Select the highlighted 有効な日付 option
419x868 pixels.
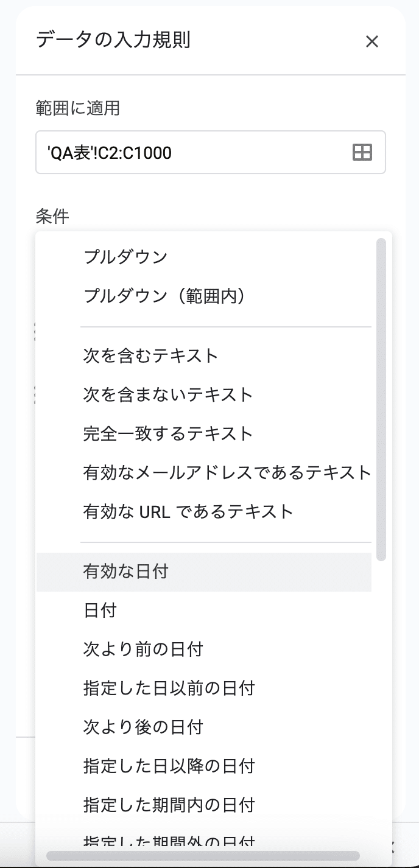204,572
